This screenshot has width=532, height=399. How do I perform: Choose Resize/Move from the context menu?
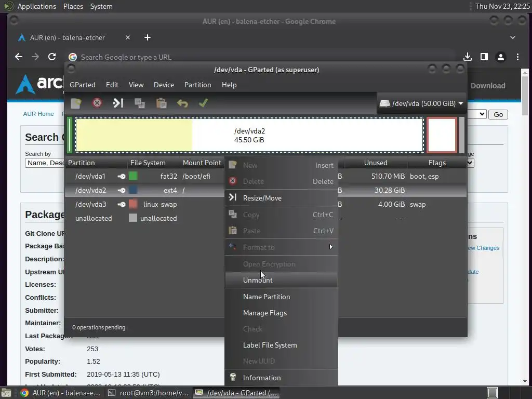click(x=281, y=198)
